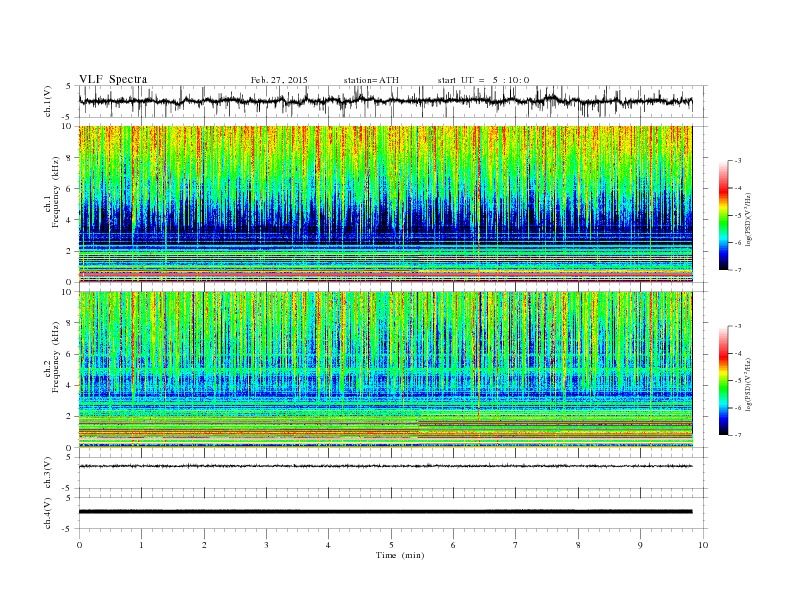
Task: Click the "8" kHz tick on ch.2 spectrogram
Action: coord(69,323)
